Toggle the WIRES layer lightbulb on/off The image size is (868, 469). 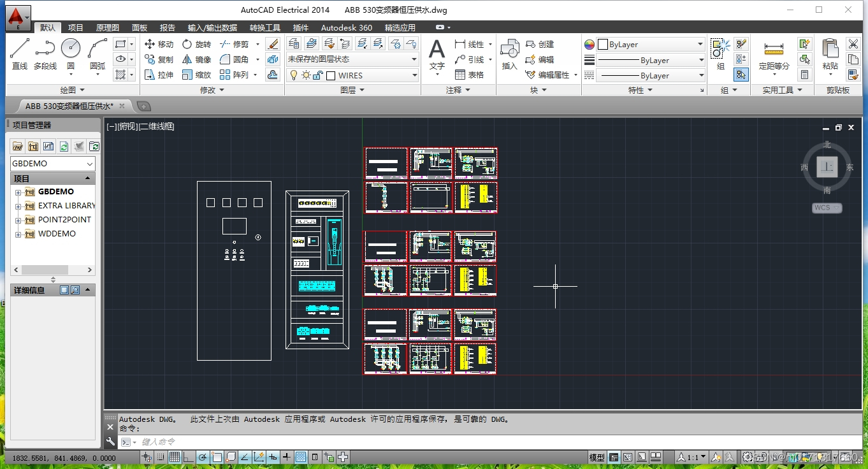(x=293, y=75)
